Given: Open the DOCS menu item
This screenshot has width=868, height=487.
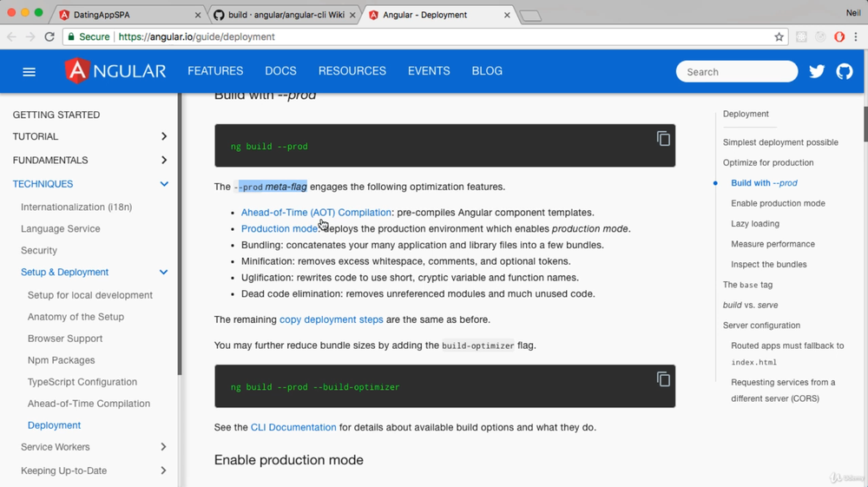Looking at the screenshot, I should 280,71.
